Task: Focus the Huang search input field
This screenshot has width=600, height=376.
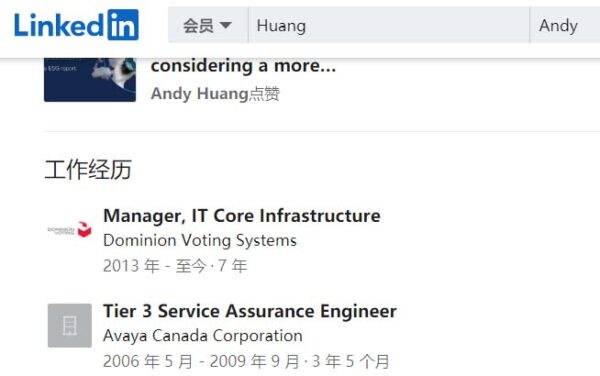Action: tap(389, 25)
